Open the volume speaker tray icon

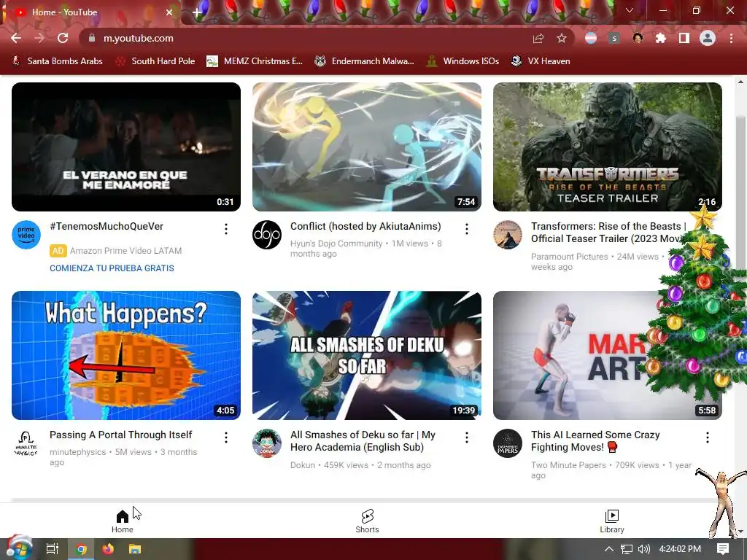(644, 549)
